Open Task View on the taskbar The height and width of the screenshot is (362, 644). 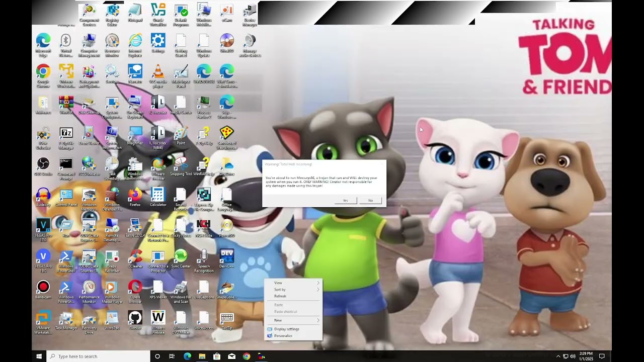[172, 356]
